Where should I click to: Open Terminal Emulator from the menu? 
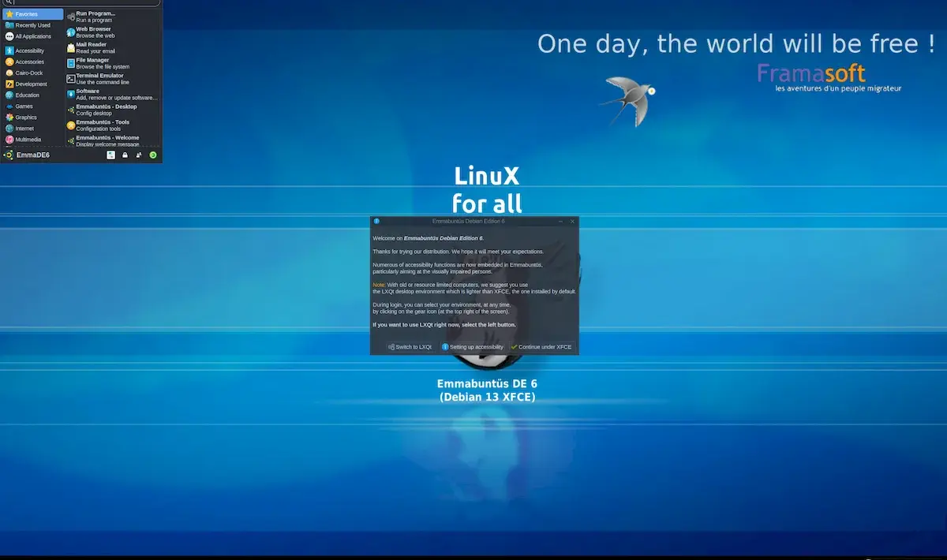point(112,79)
